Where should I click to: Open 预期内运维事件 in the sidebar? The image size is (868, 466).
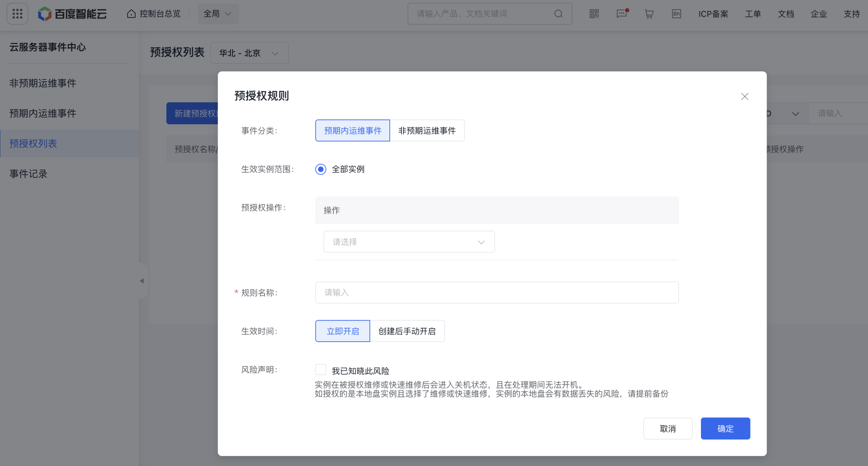42,113
